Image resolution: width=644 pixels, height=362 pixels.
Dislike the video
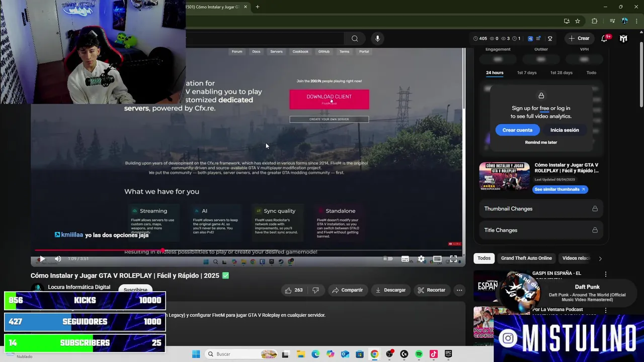pos(315,290)
